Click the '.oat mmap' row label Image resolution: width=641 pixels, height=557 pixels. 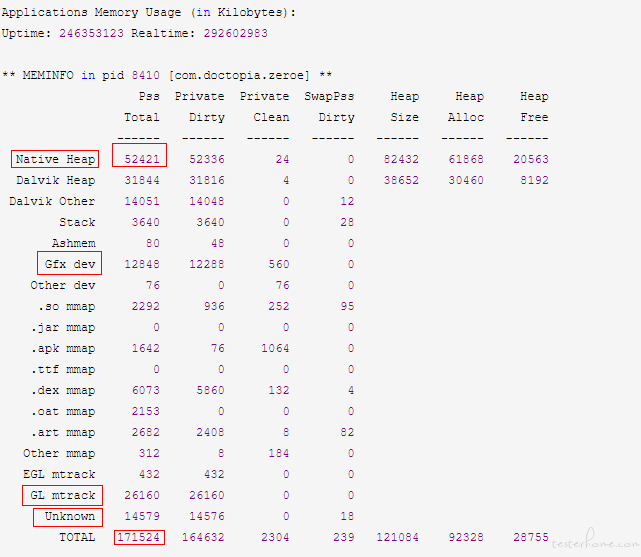point(63,412)
